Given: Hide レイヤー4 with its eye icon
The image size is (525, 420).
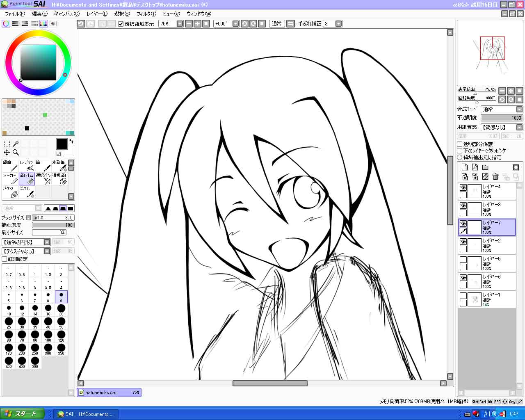Looking at the screenshot, I should tap(463, 187).
